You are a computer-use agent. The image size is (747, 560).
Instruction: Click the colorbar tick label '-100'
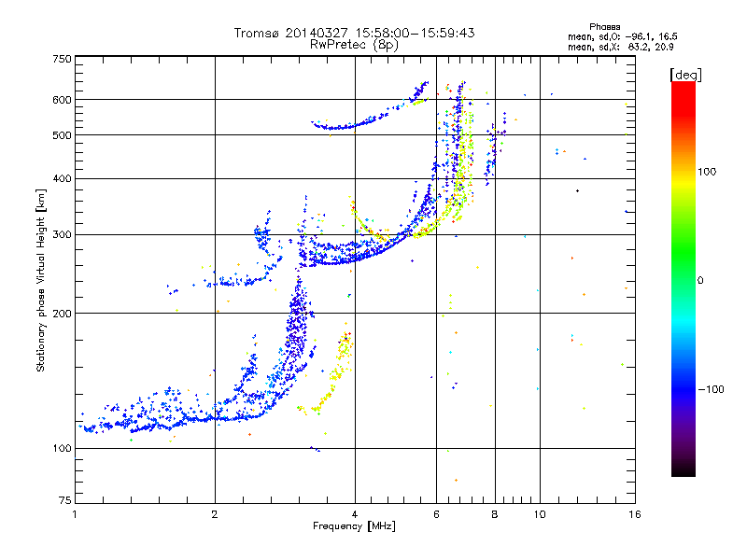point(711,389)
